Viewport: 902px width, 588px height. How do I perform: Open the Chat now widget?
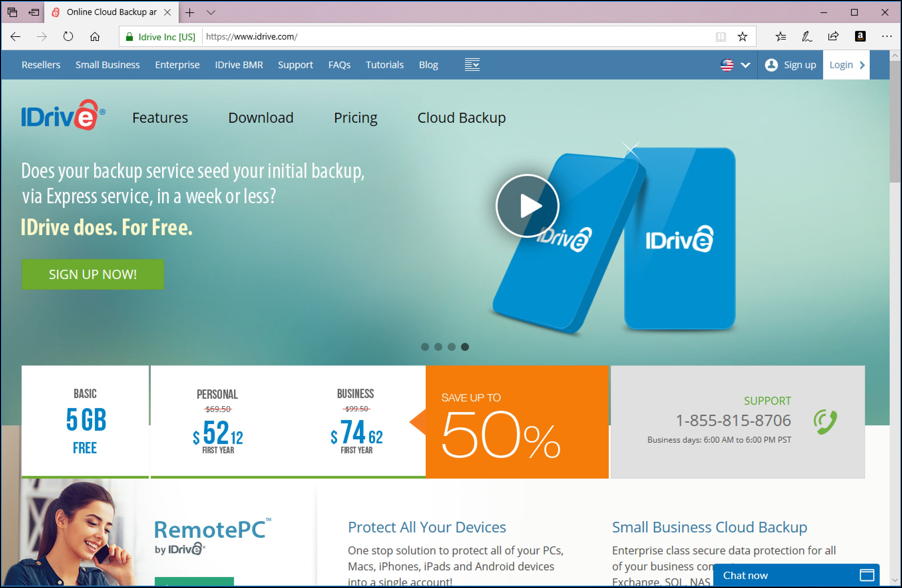(x=796, y=575)
